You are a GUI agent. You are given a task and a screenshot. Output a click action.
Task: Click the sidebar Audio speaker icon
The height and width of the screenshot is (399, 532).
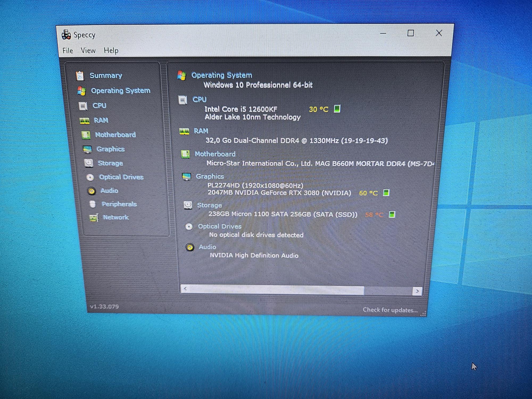point(92,191)
